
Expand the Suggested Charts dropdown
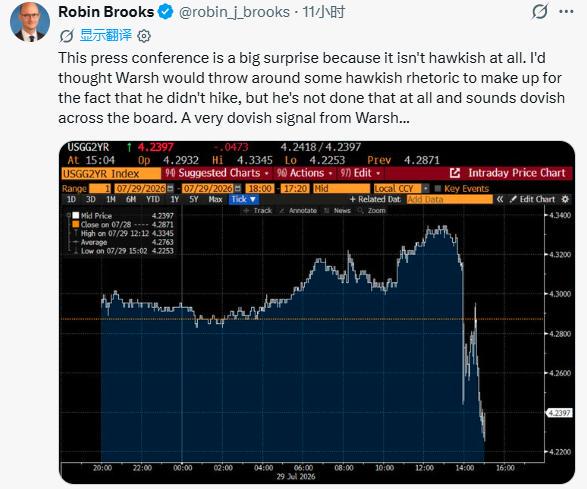point(217,173)
